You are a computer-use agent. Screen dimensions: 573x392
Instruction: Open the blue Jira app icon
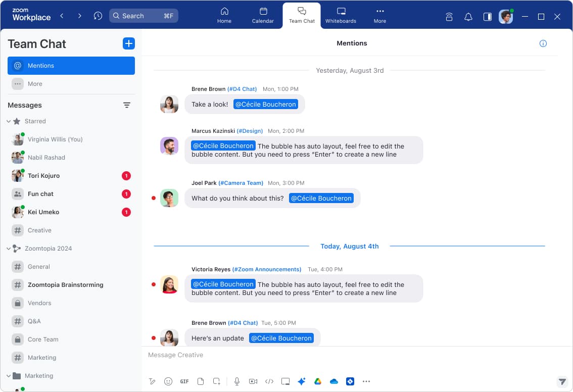pos(350,381)
